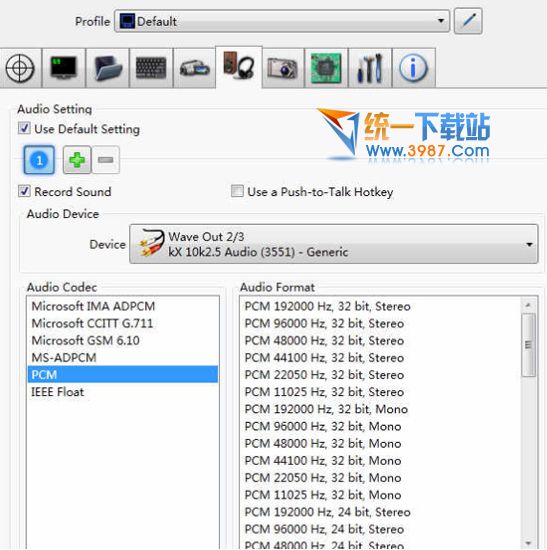547x550 pixels.
Task: Open the folder files settings tab
Action: click(108, 68)
